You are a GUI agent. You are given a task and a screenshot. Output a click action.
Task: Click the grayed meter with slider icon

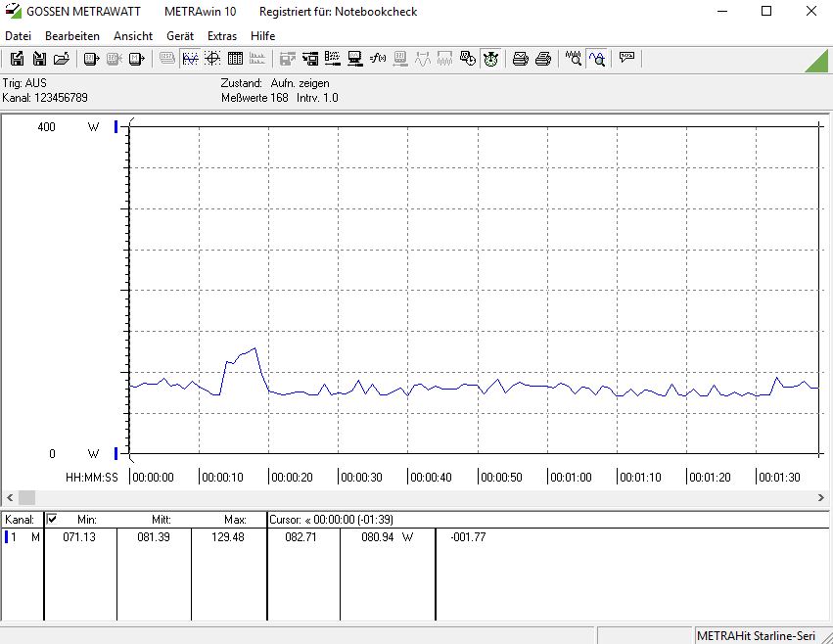click(x=400, y=59)
